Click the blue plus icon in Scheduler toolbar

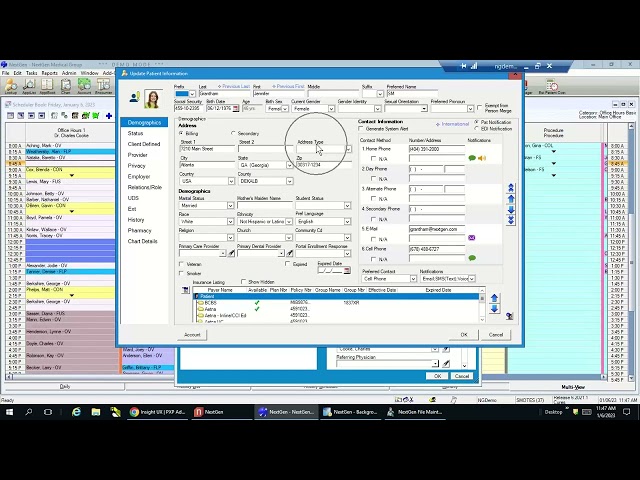(109, 116)
